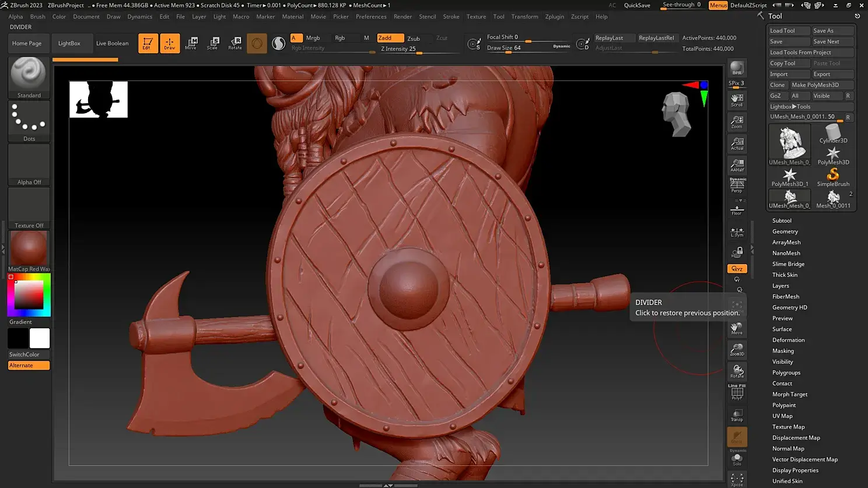
Task: Toggle Persp perspective view button
Action: 737,185
